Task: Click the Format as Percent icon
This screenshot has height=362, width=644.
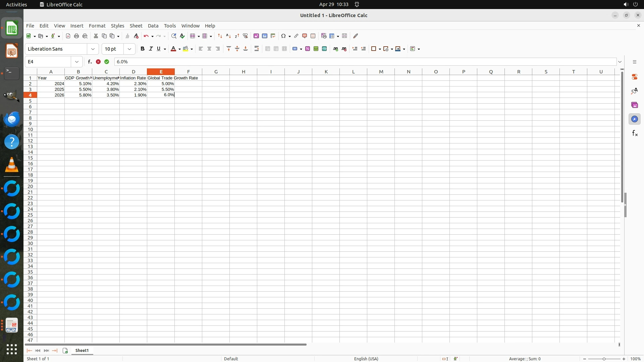Action: pyautogui.click(x=308, y=49)
